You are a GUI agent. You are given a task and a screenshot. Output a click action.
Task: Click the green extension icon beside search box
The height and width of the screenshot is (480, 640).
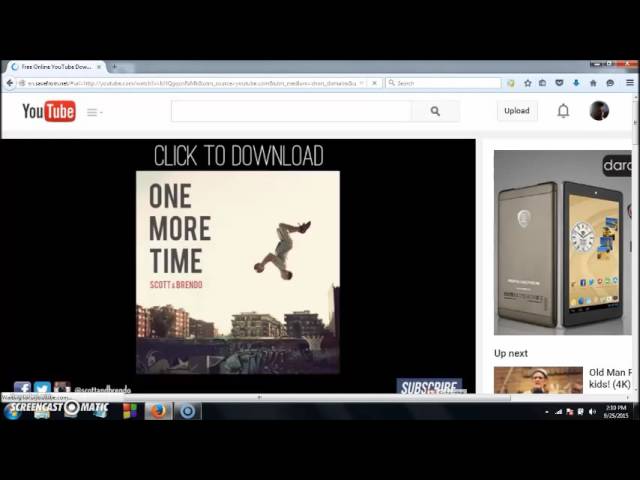point(510,83)
